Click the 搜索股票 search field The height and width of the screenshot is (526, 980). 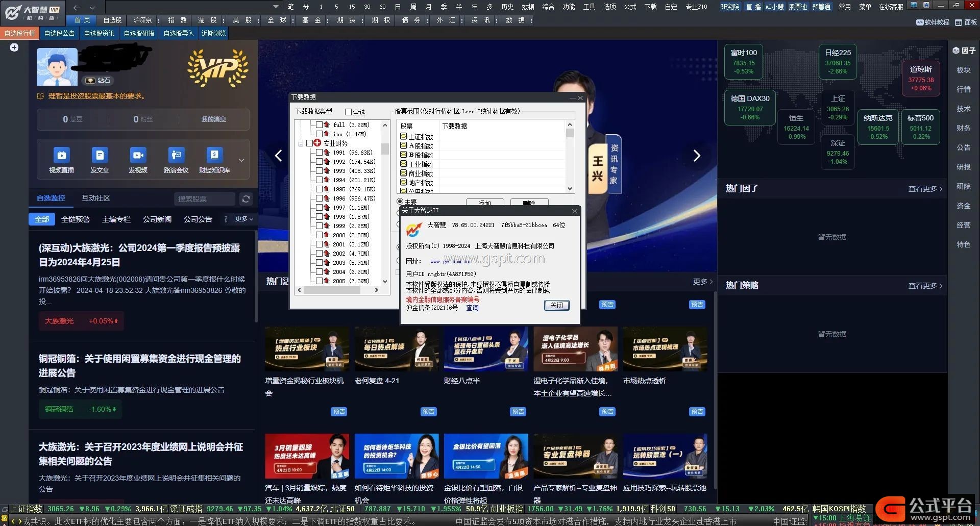point(204,199)
